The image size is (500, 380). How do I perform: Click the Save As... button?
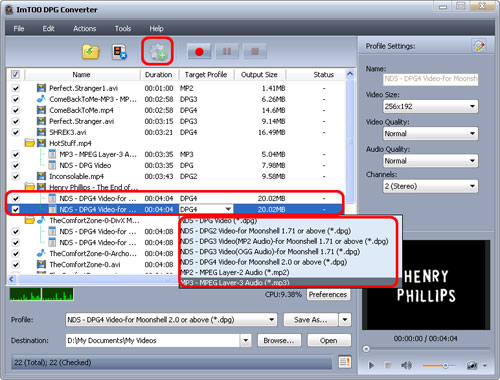pyautogui.click(x=311, y=320)
